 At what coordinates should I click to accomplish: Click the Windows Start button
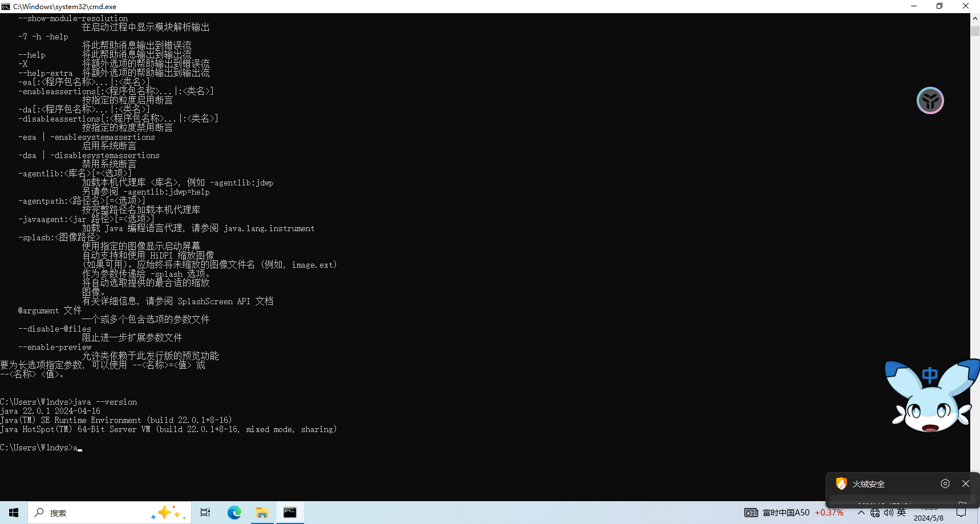(x=14, y=513)
